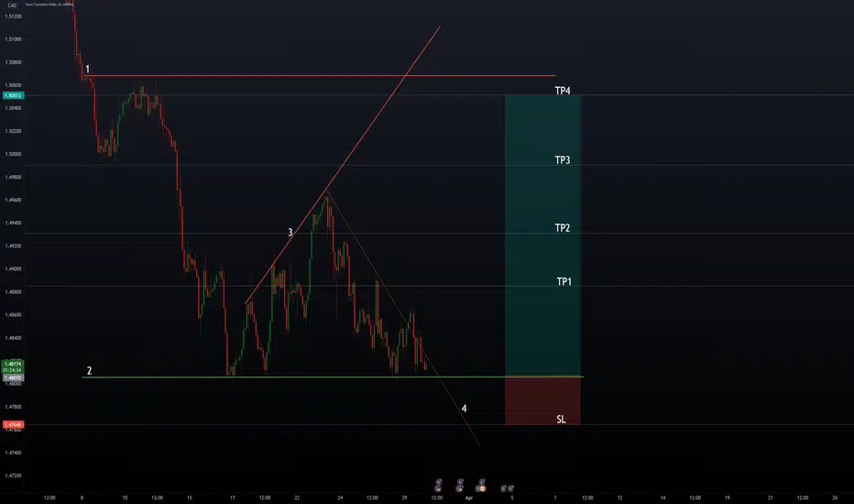854x504 pixels.
Task: Select the red stop-loss zone of long position
Action: [x=542, y=400]
